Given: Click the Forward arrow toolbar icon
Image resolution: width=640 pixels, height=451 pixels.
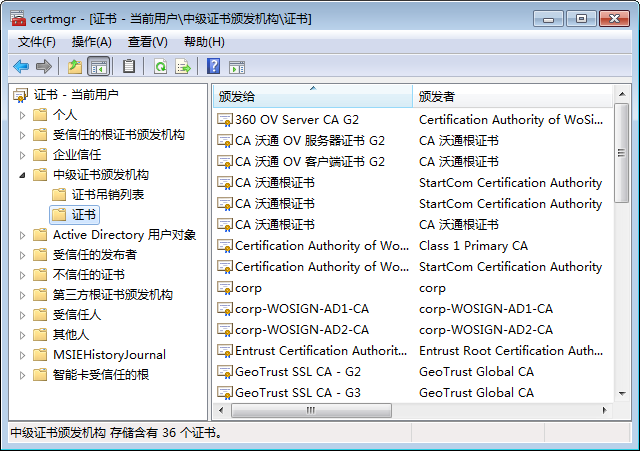Looking at the screenshot, I should click(x=44, y=66).
